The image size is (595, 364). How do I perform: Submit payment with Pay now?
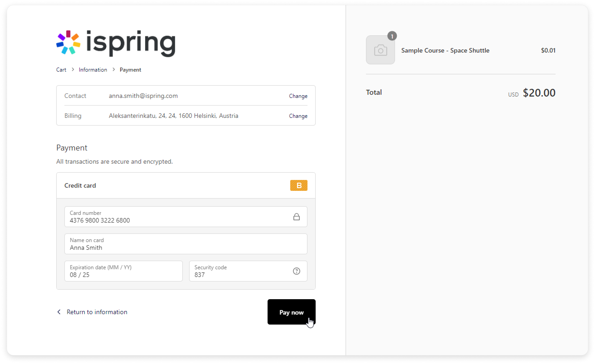pyautogui.click(x=291, y=312)
